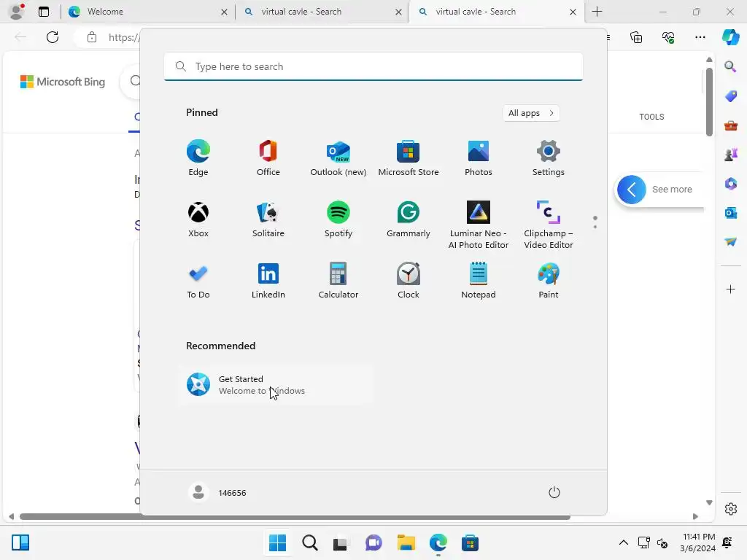Click the sidebar Search icon
The image size is (747, 560).
click(730, 66)
